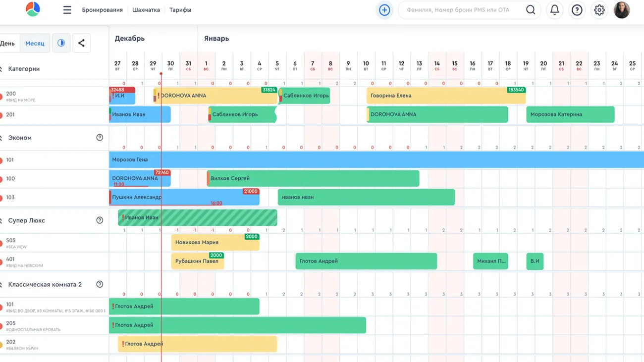The width and height of the screenshot is (644, 362).
Task: Click the blue plus add booking icon
Action: (384, 10)
